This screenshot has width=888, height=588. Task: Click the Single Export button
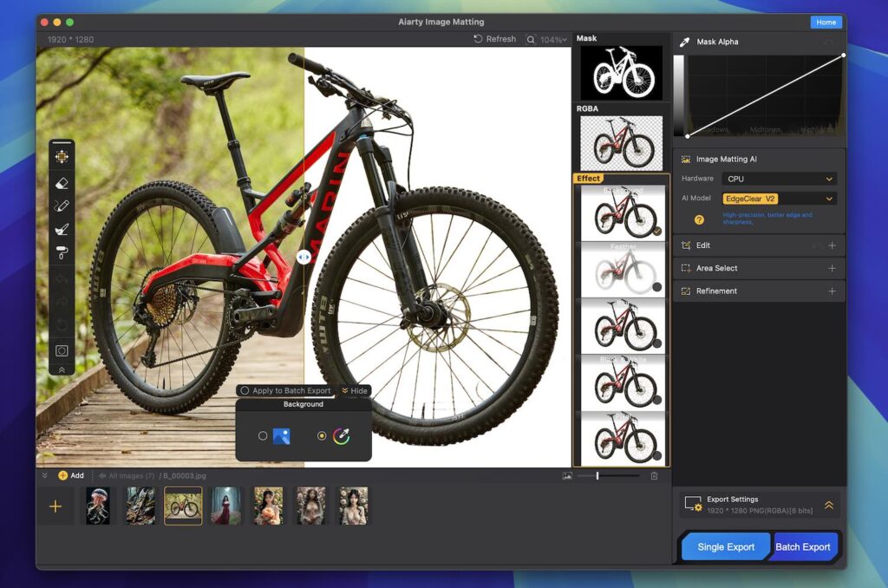pos(726,546)
